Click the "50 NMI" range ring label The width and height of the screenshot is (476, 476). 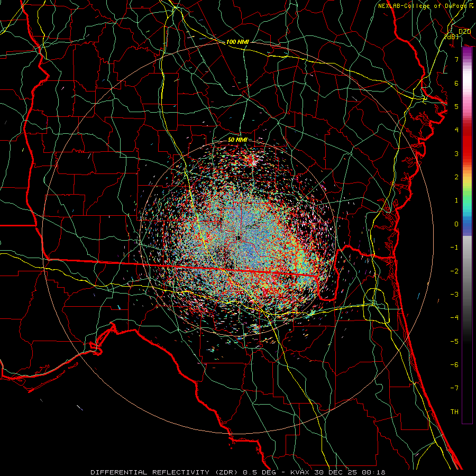coord(237,140)
